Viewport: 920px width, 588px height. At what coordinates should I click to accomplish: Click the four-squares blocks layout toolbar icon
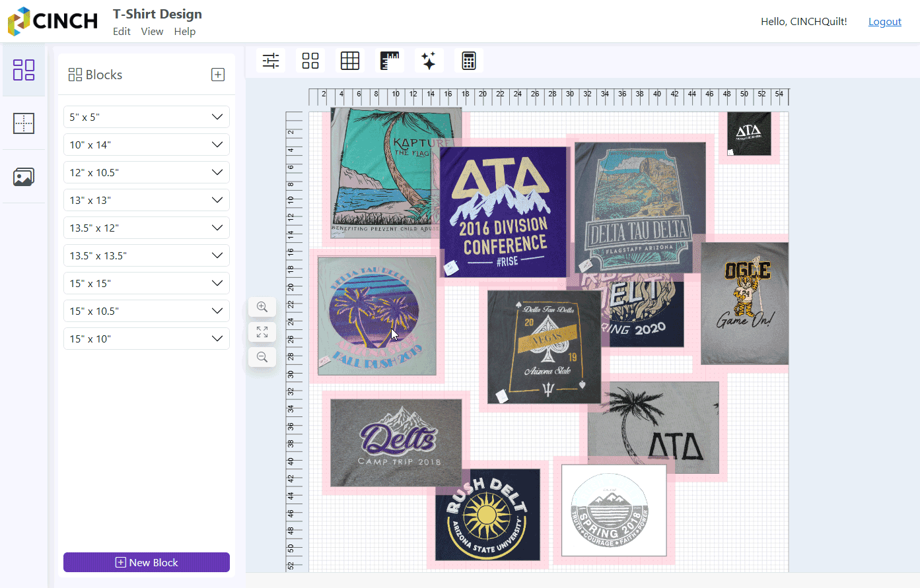click(310, 61)
